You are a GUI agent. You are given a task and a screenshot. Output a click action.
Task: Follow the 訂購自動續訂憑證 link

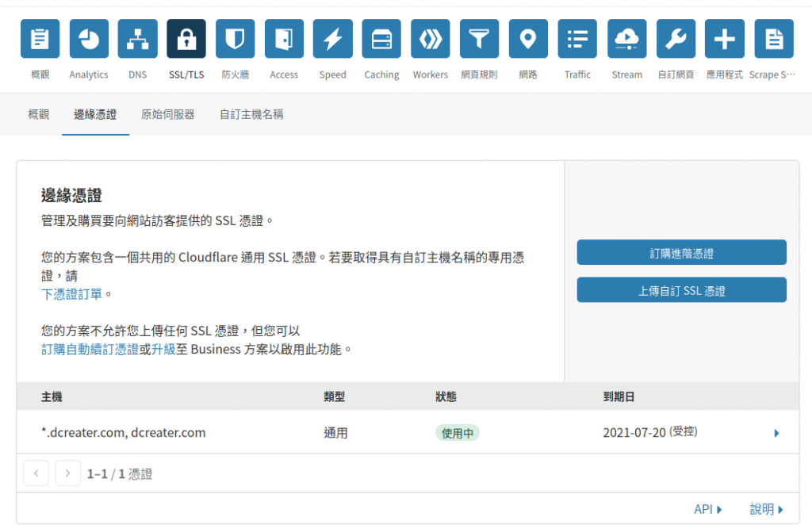coord(90,349)
